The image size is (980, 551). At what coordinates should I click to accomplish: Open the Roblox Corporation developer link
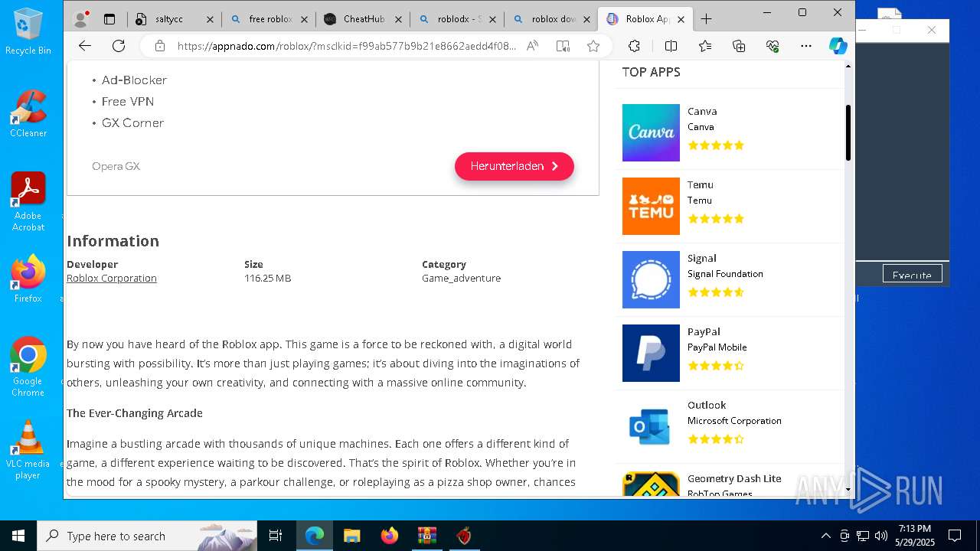click(x=112, y=279)
